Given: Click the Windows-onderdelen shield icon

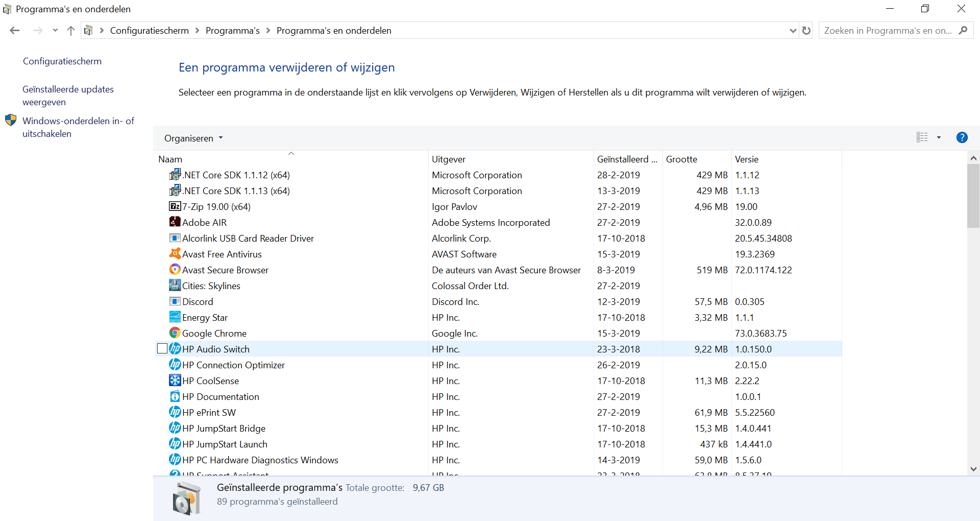Looking at the screenshot, I should coord(11,121).
